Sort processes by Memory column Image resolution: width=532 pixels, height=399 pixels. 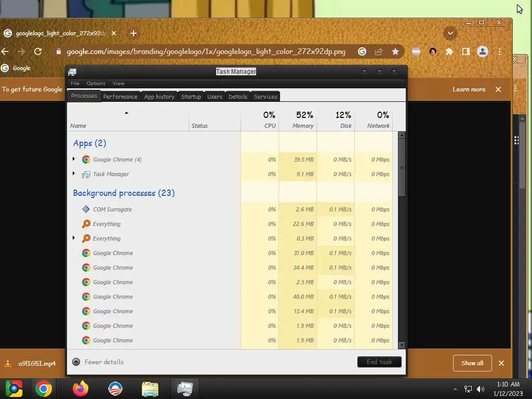tap(298, 119)
